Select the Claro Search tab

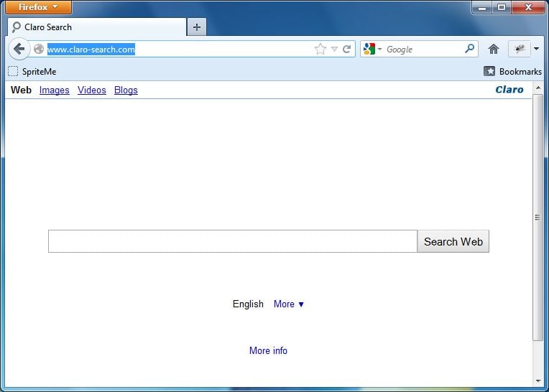[97, 27]
